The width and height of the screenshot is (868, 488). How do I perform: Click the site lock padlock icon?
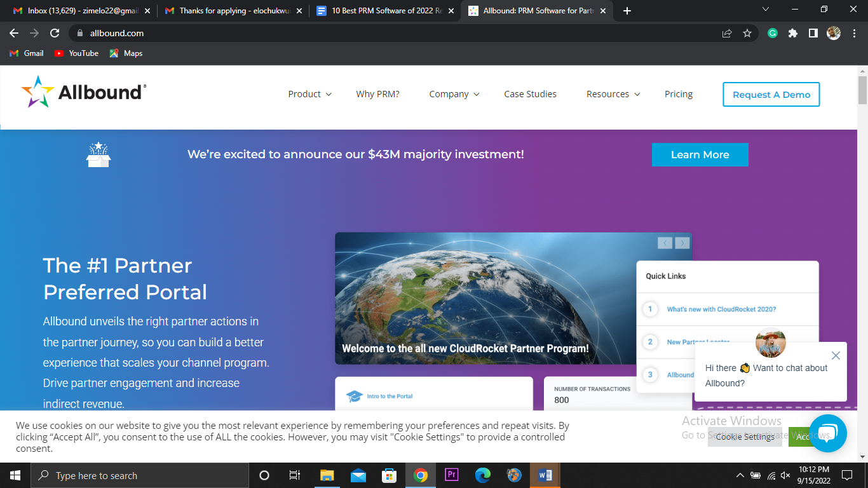point(79,33)
